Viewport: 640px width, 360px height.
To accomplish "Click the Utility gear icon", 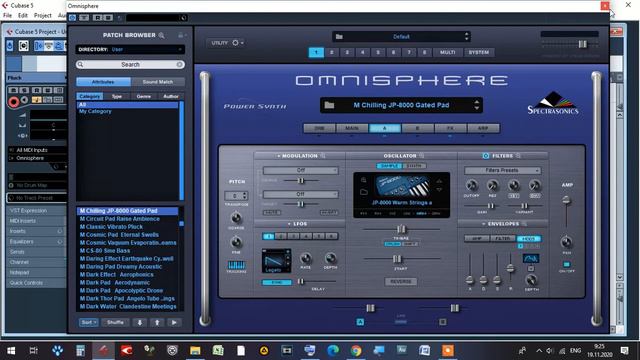I will pyautogui.click(x=236, y=42).
